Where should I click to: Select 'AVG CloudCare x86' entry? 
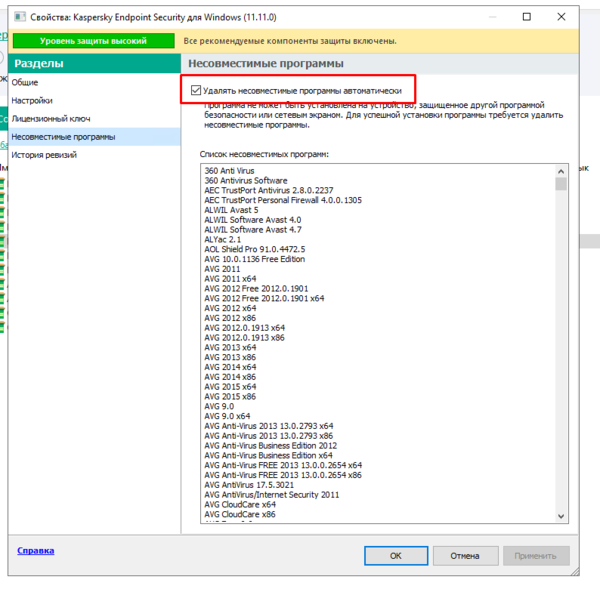[x=240, y=514]
